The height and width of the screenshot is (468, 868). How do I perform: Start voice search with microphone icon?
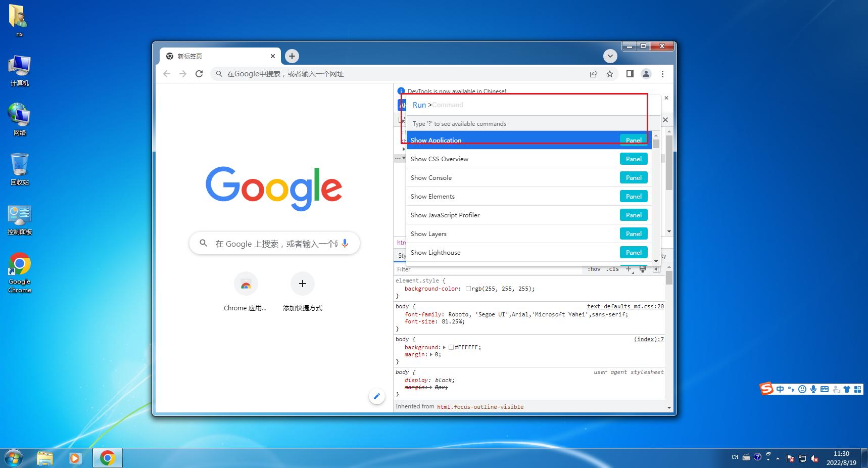pyautogui.click(x=345, y=244)
